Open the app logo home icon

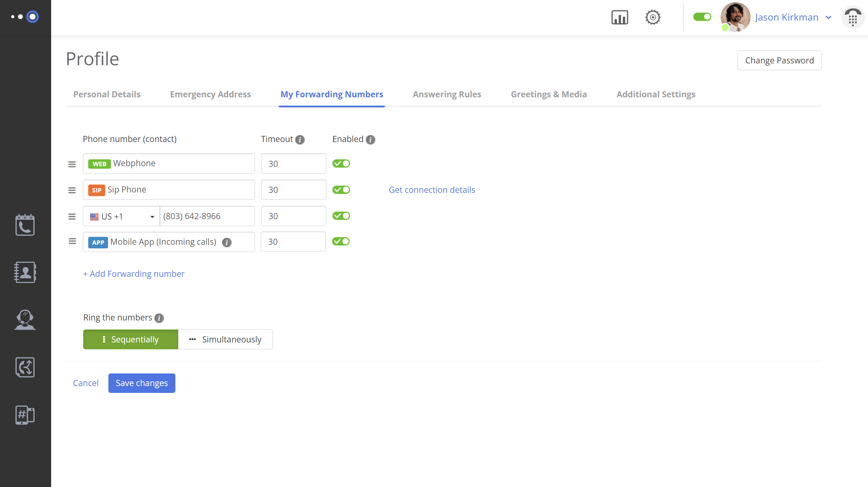coord(25,17)
